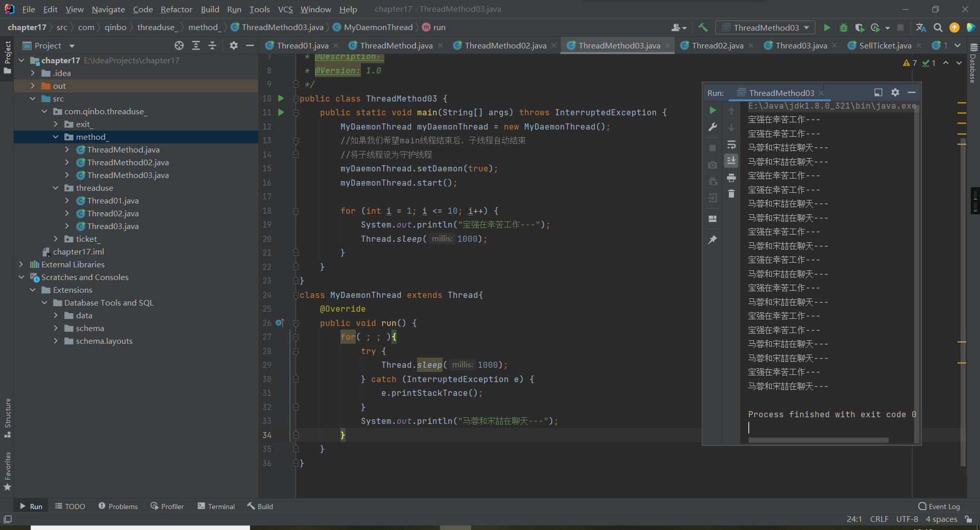Open the Profiler tool window
Image resolution: width=980 pixels, height=530 pixels.
[x=167, y=506]
